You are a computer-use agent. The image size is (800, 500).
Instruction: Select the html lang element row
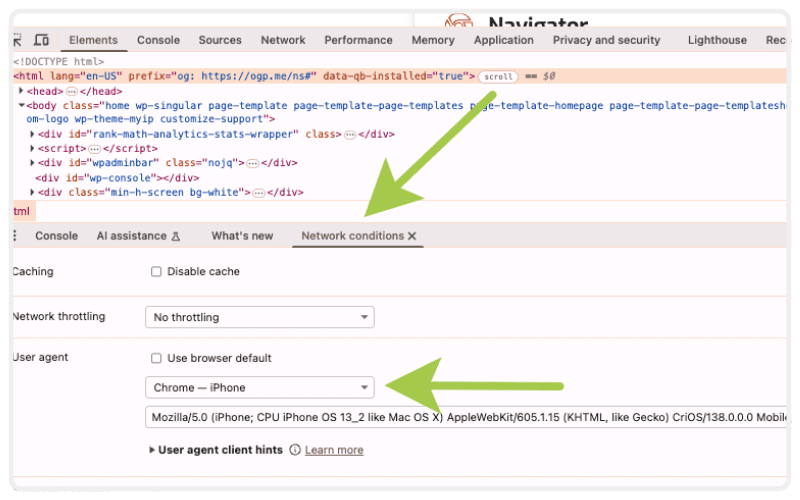click(399, 76)
